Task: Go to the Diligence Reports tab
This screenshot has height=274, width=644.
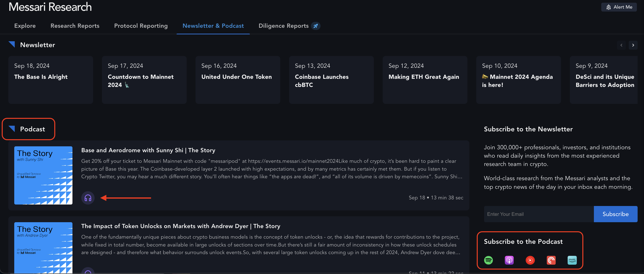Action: [x=283, y=26]
